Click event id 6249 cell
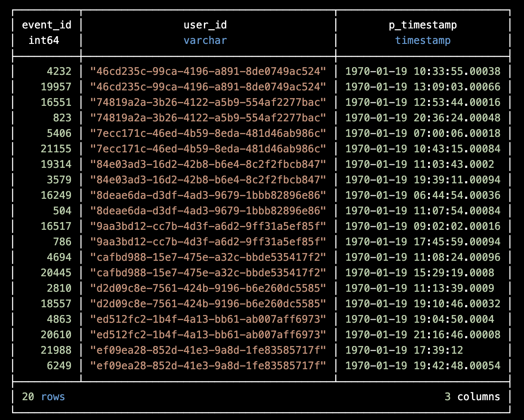 59,366
